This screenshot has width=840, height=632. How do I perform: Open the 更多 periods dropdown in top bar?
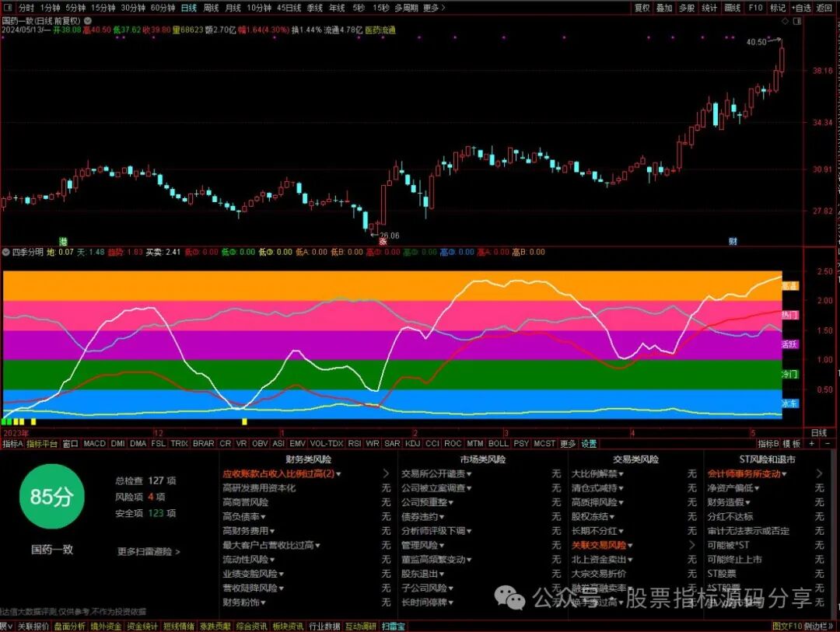(434, 8)
